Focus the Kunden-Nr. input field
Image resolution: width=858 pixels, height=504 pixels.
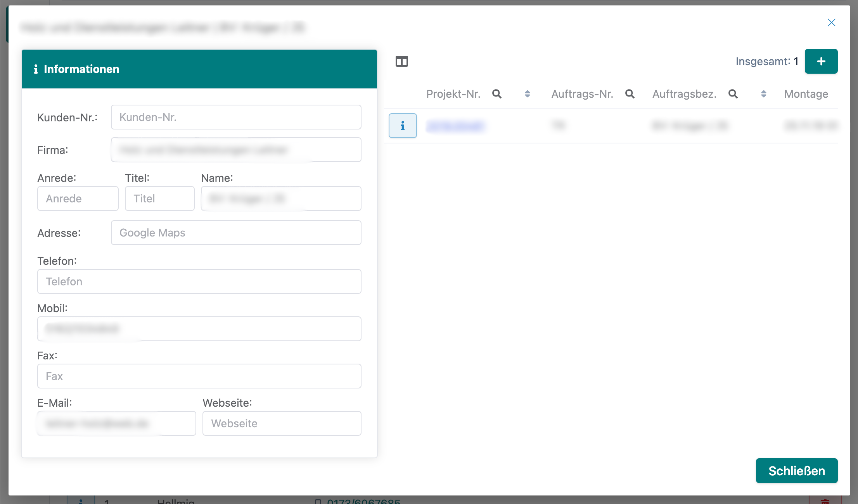pos(236,117)
